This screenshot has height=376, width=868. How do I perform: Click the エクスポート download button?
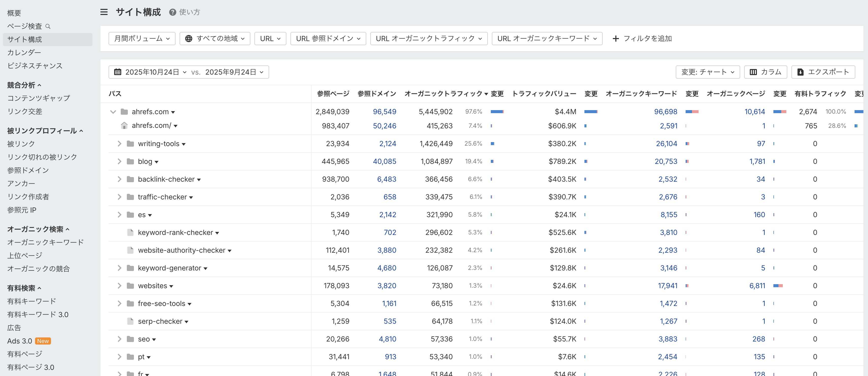823,72
